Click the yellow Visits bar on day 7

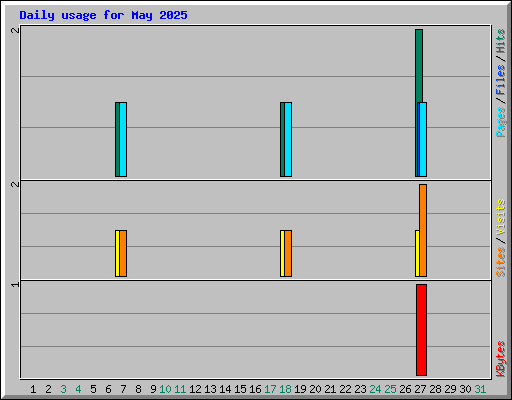point(117,253)
